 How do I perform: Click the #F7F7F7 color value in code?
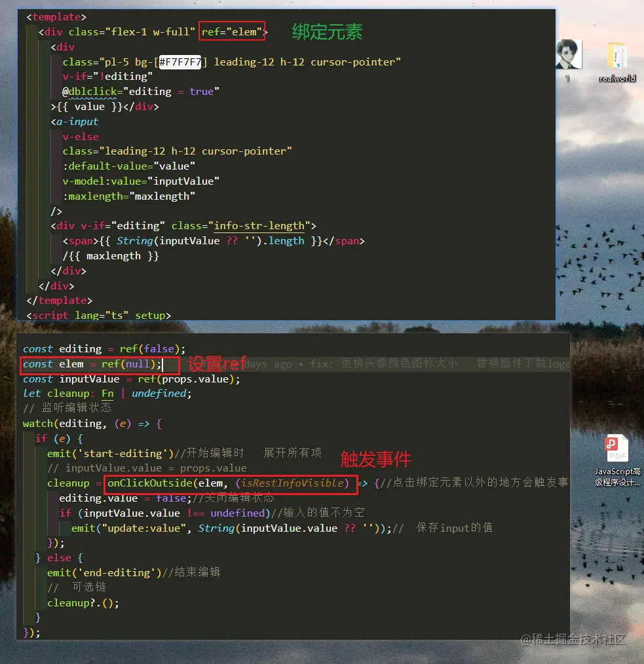tap(180, 62)
